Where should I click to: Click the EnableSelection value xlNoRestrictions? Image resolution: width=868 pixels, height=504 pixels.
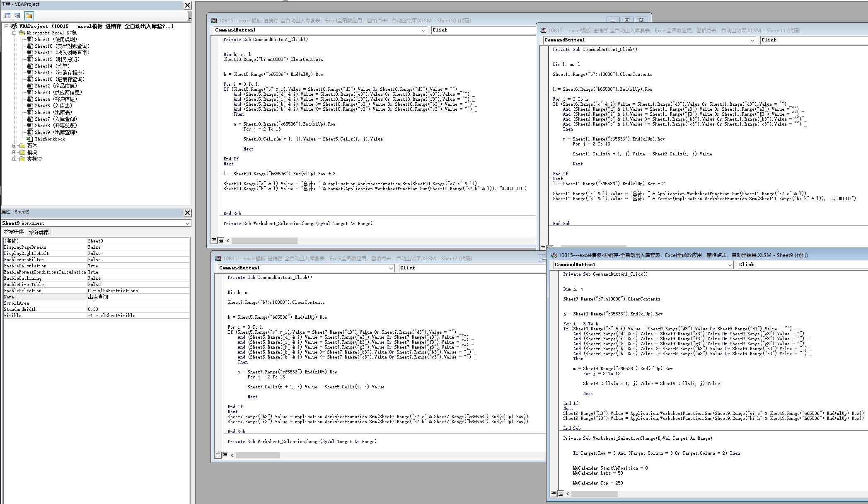138,291
